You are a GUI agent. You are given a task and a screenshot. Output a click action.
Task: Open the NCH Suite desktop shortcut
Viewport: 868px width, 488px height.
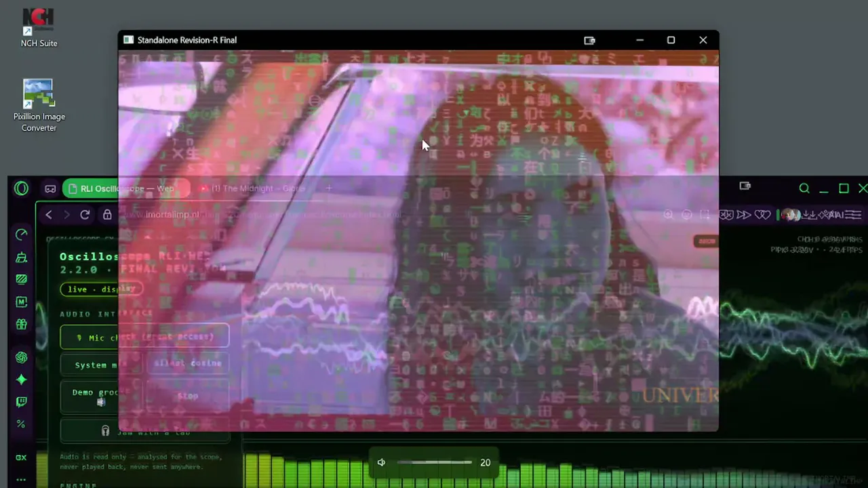point(39,28)
